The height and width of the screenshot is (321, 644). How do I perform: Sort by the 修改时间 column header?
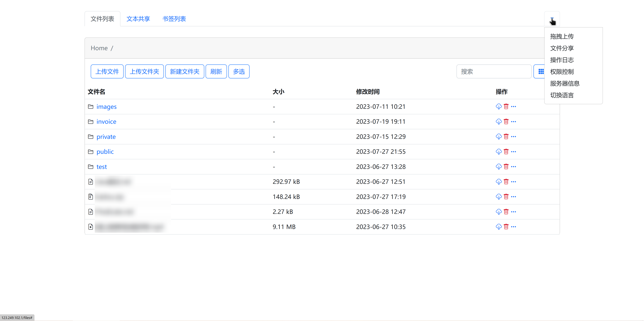(368, 92)
